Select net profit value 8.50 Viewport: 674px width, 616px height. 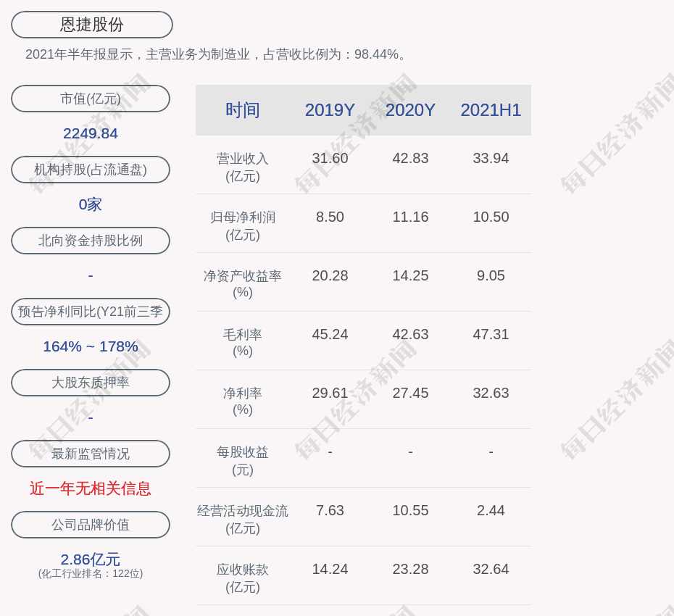330,217
